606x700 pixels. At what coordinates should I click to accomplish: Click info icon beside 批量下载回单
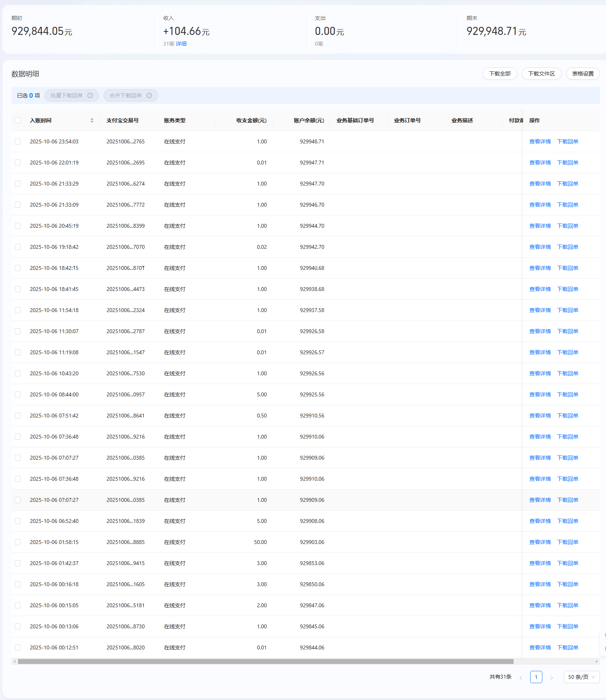click(x=90, y=95)
